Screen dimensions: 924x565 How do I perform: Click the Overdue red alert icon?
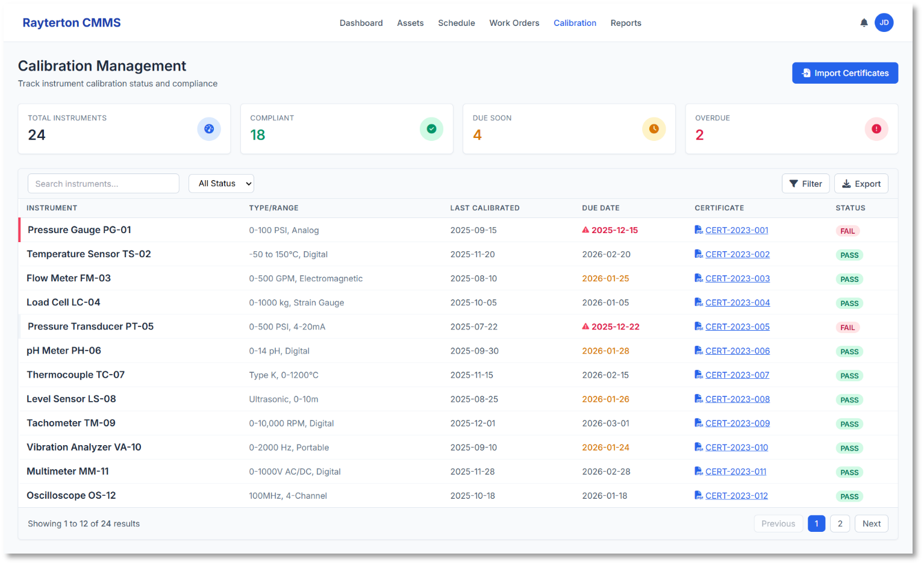point(876,129)
